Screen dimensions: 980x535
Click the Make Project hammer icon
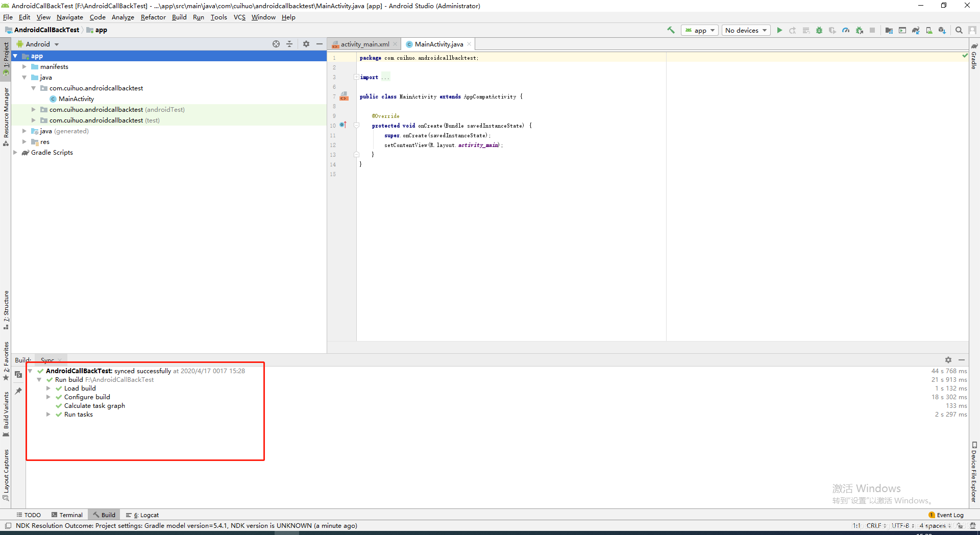tap(671, 30)
